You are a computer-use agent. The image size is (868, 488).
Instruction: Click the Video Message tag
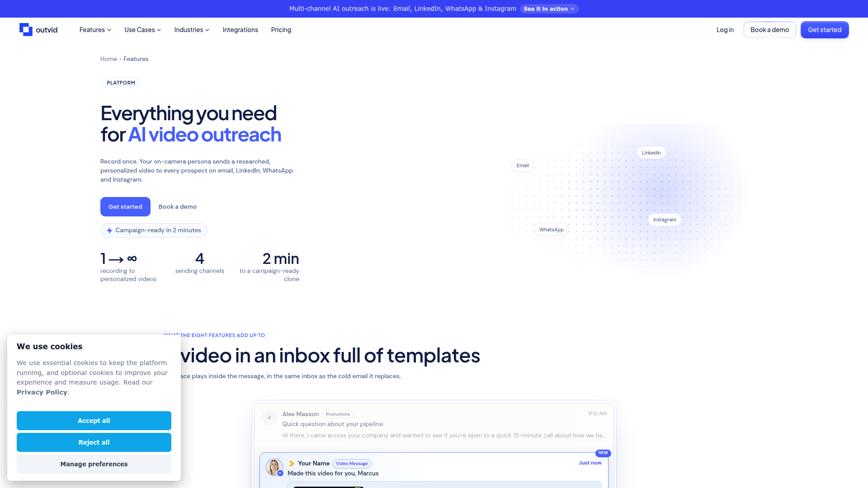click(352, 464)
